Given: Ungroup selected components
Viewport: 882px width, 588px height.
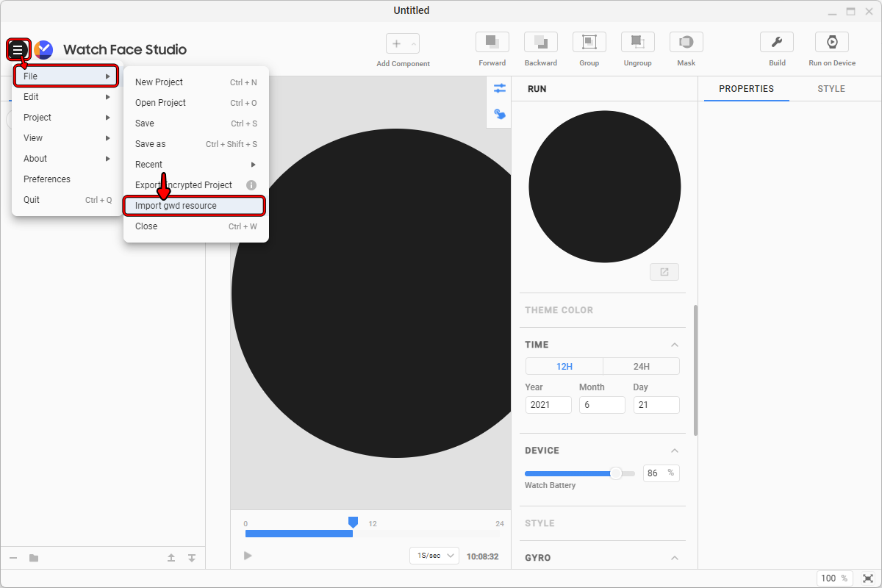Looking at the screenshot, I should [x=638, y=42].
